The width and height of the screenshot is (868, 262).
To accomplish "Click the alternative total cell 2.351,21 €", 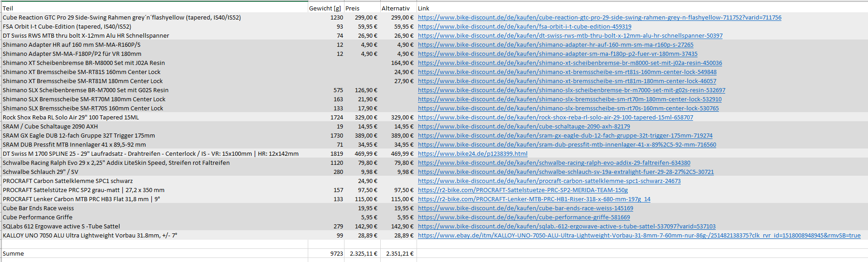I will coord(399,254).
